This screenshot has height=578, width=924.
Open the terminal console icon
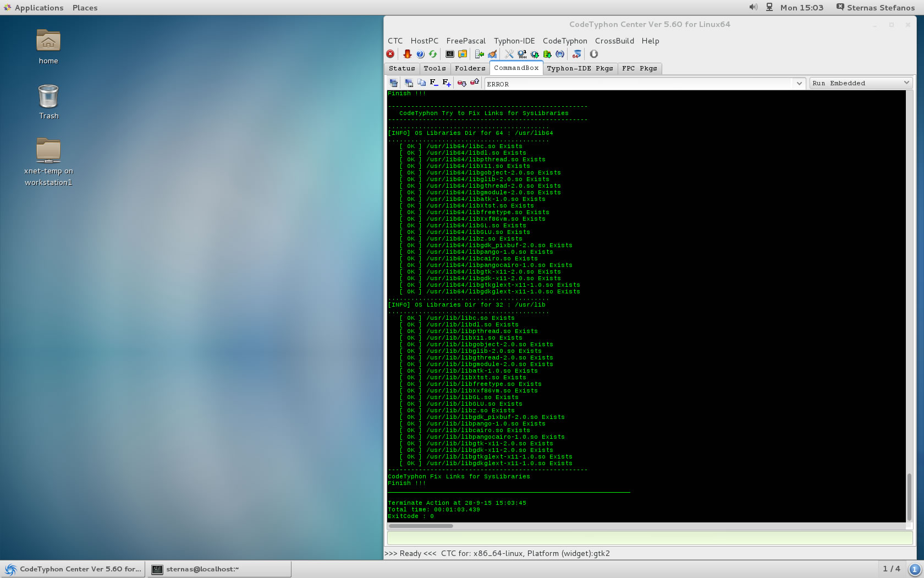[450, 54]
